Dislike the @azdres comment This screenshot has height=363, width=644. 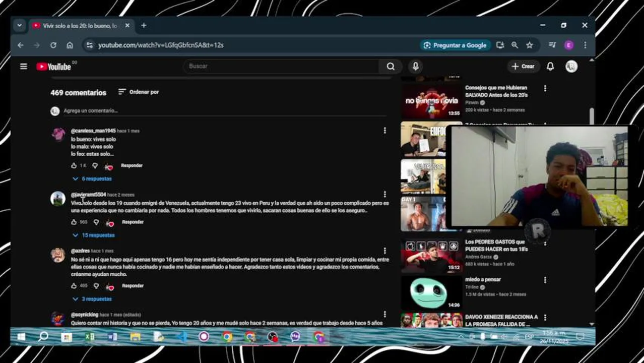pos(96,285)
